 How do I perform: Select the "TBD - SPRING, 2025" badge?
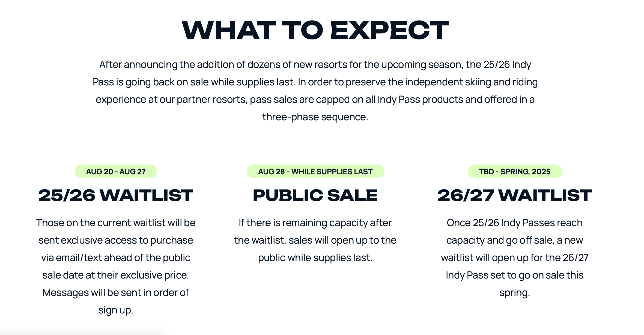[515, 172]
